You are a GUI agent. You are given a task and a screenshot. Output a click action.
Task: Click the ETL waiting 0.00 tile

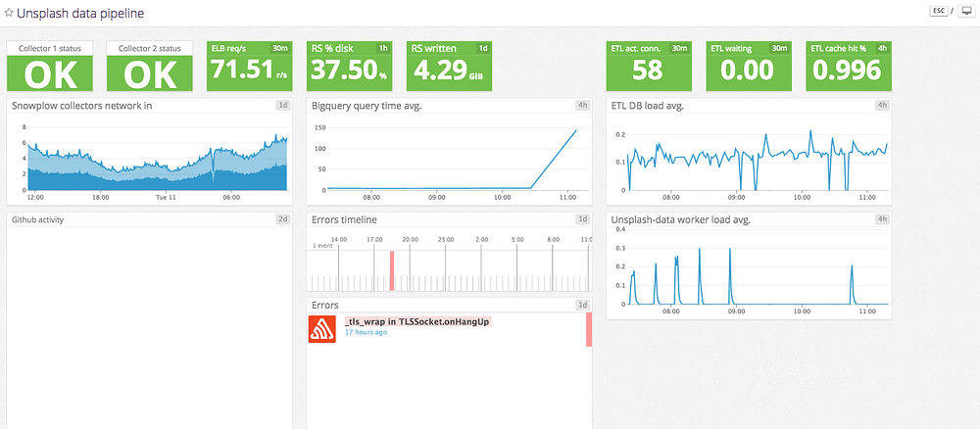pyautogui.click(x=749, y=67)
